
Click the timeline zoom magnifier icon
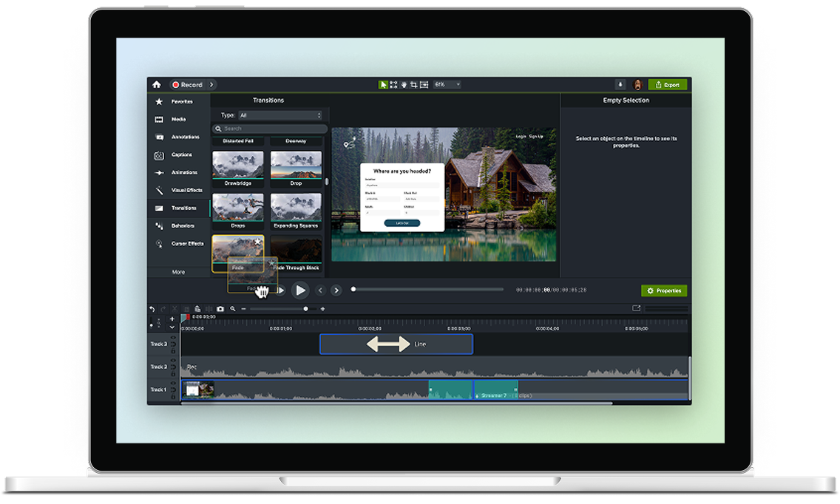(x=233, y=309)
